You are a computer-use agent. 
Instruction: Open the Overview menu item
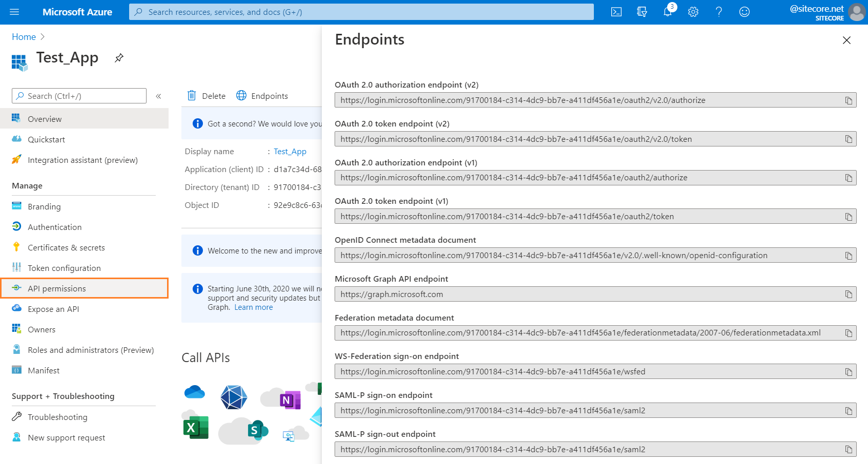pyautogui.click(x=84, y=119)
